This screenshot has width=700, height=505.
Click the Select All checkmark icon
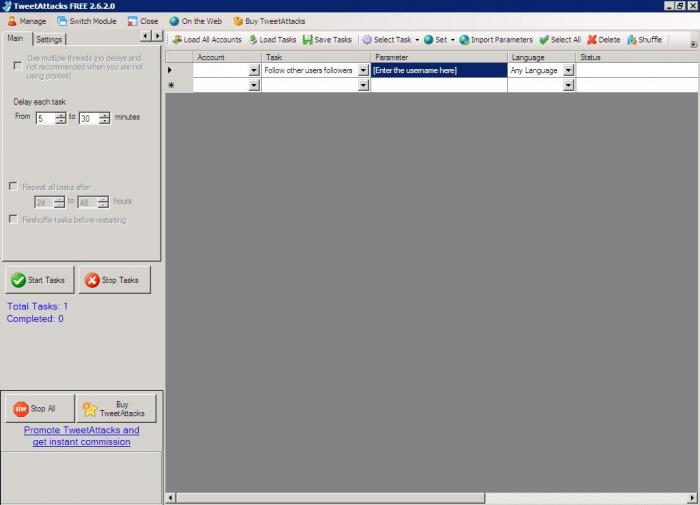[544, 40]
